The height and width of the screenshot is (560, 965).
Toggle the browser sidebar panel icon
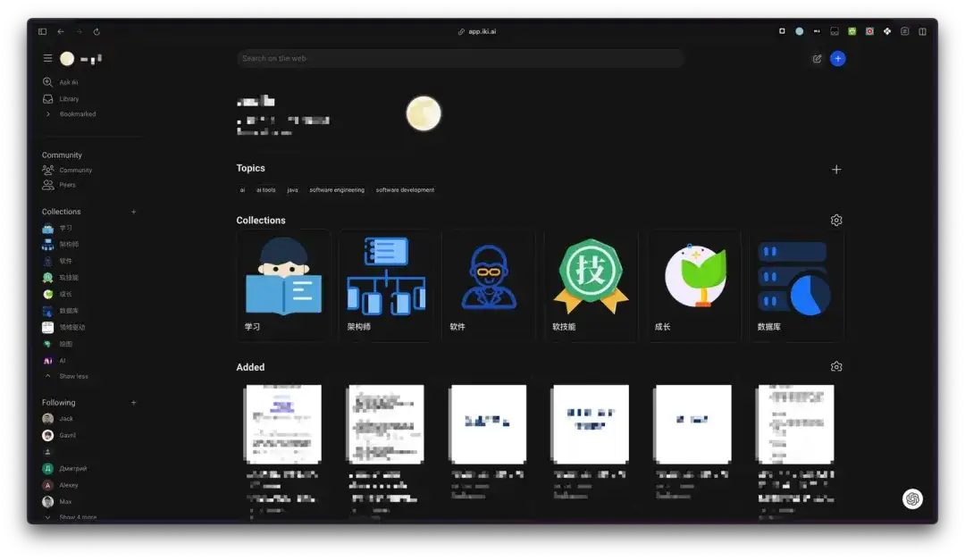pyautogui.click(x=43, y=31)
